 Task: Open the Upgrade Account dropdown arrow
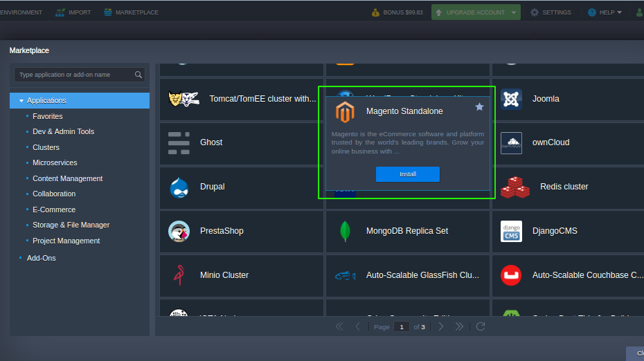(514, 12)
